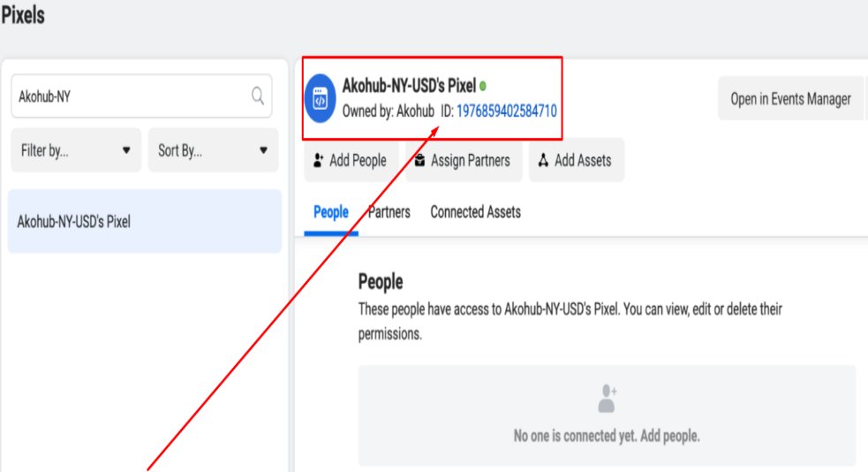Switch to the Partners tab

pos(389,212)
